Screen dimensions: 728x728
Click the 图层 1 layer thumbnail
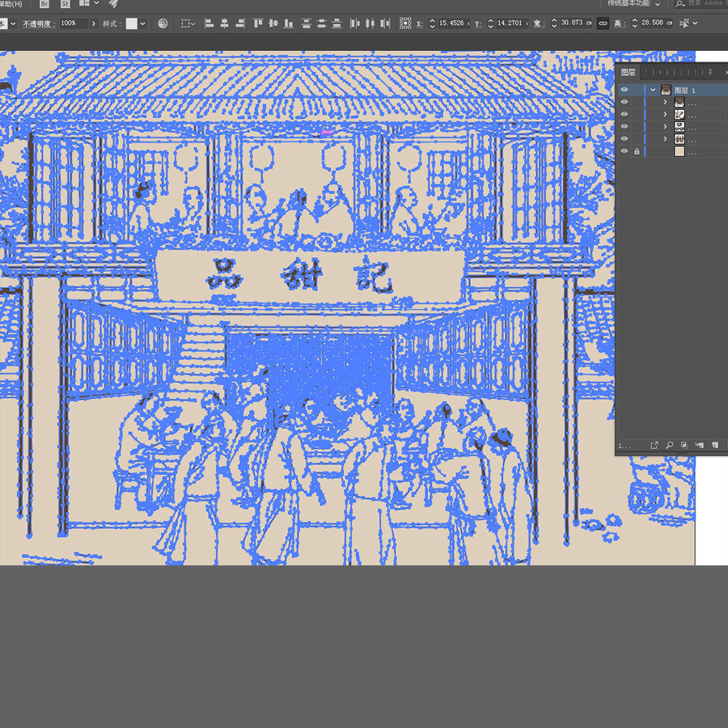(x=666, y=90)
